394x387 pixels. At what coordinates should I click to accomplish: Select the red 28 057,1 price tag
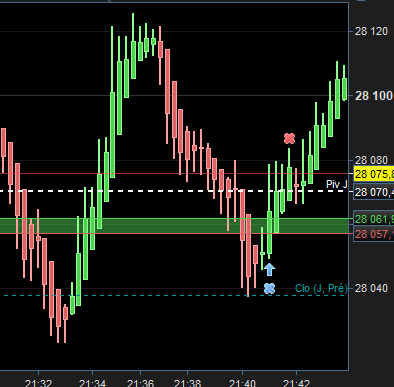pyautogui.click(x=374, y=234)
